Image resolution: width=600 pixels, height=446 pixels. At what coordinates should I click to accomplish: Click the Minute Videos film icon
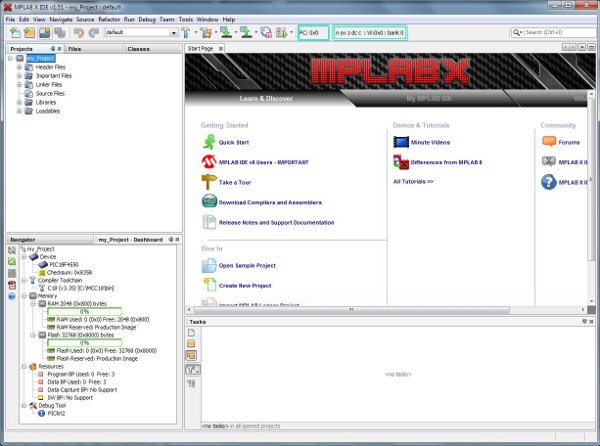pyautogui.click(x=401, y=142)
